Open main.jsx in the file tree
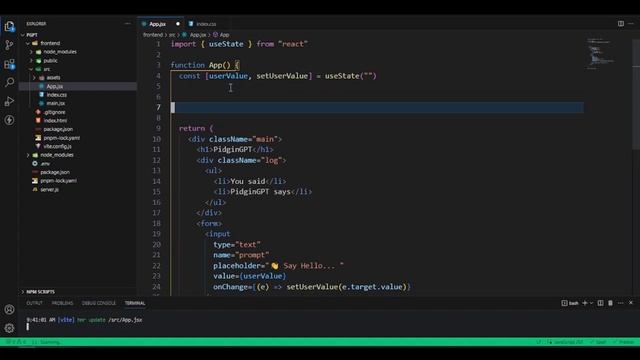 (56, 103)
